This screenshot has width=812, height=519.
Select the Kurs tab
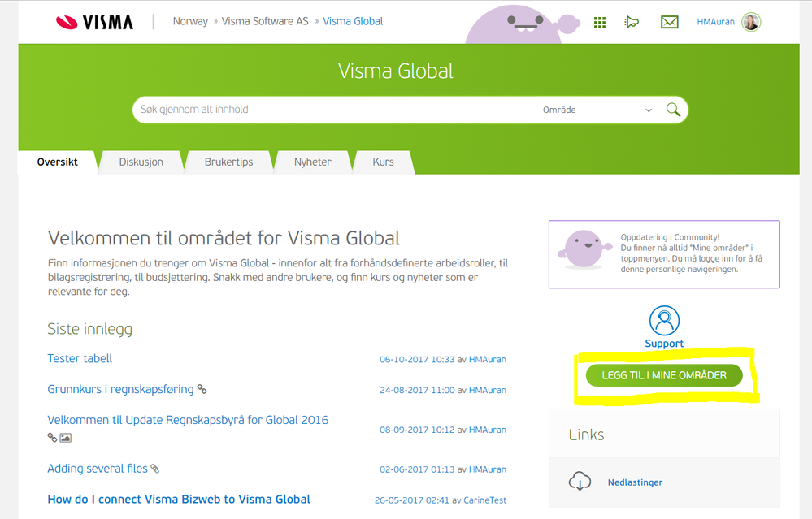pos(383,162)
